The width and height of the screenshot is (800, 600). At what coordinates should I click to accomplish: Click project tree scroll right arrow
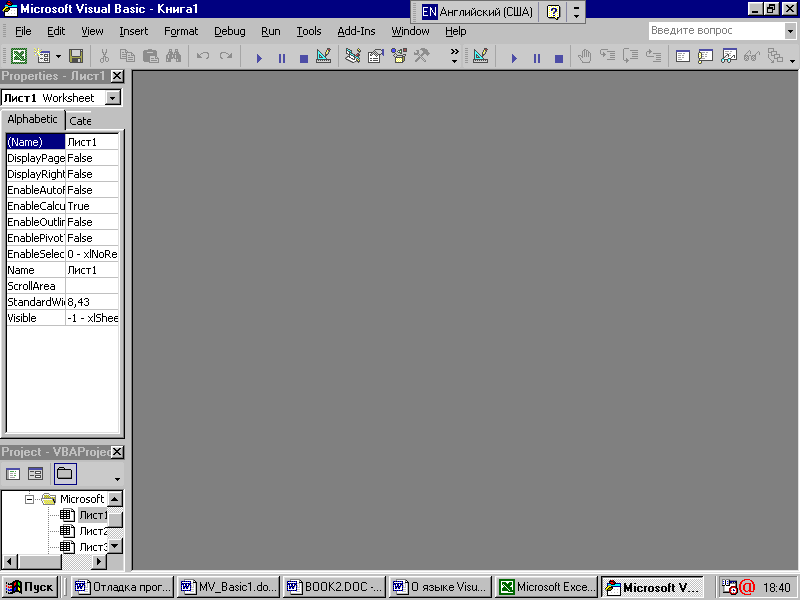[99, 562]
